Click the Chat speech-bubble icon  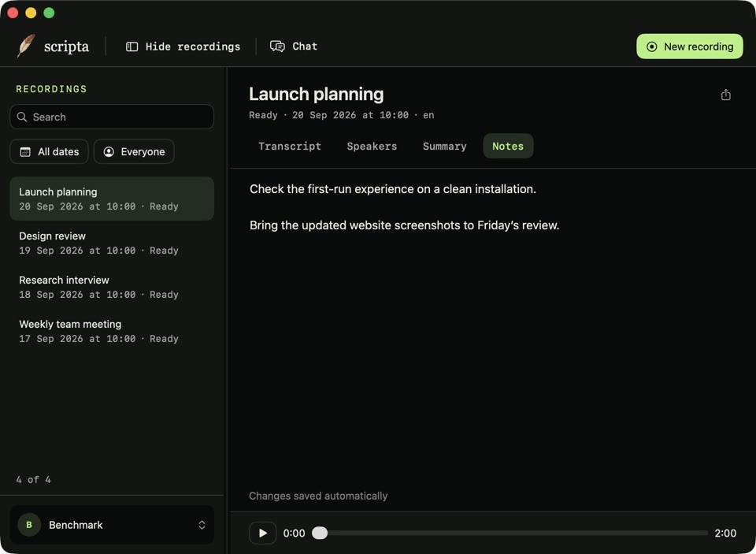pos(277,46)
